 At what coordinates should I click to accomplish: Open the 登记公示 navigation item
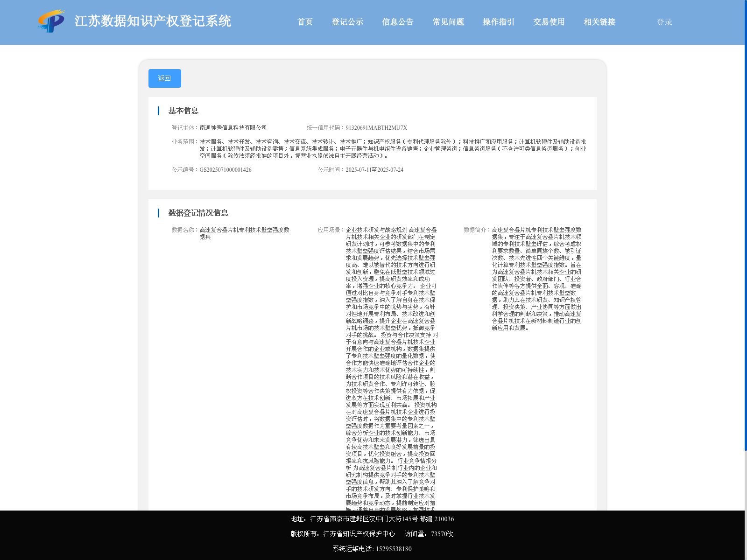tap(347, 22)
